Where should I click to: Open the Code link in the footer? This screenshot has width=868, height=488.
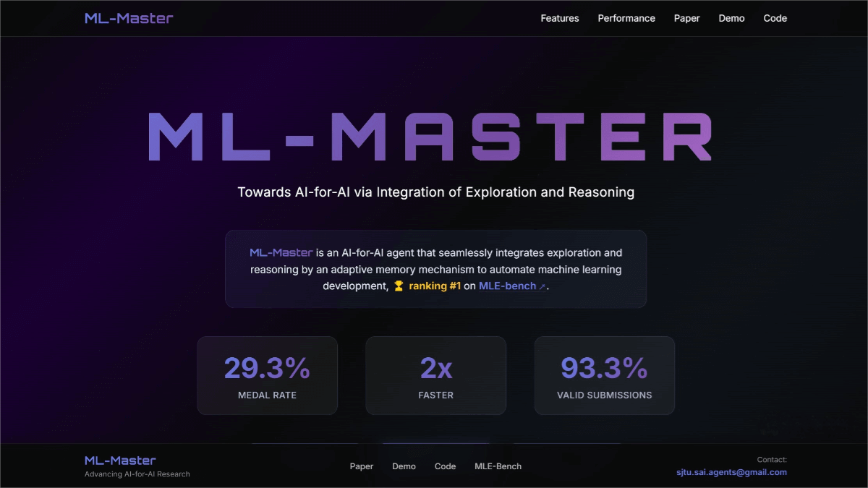pyautogui.click(x=445, y=466)
